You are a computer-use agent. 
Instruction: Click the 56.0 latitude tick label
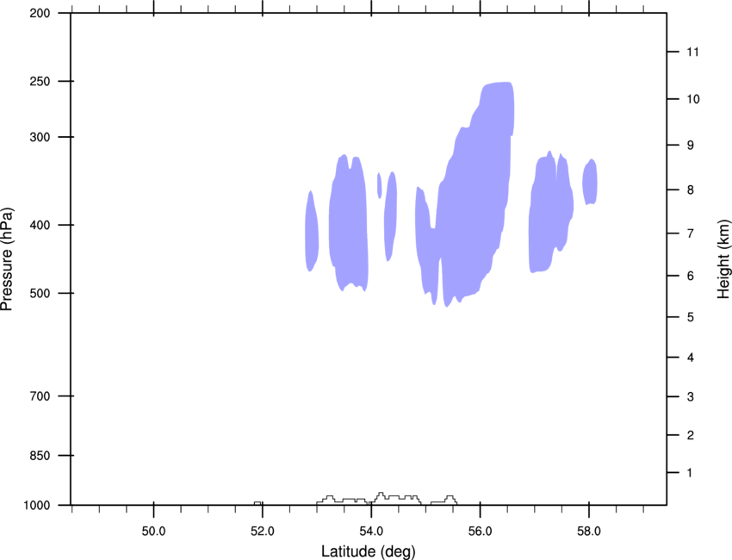[x=480, y=532]
